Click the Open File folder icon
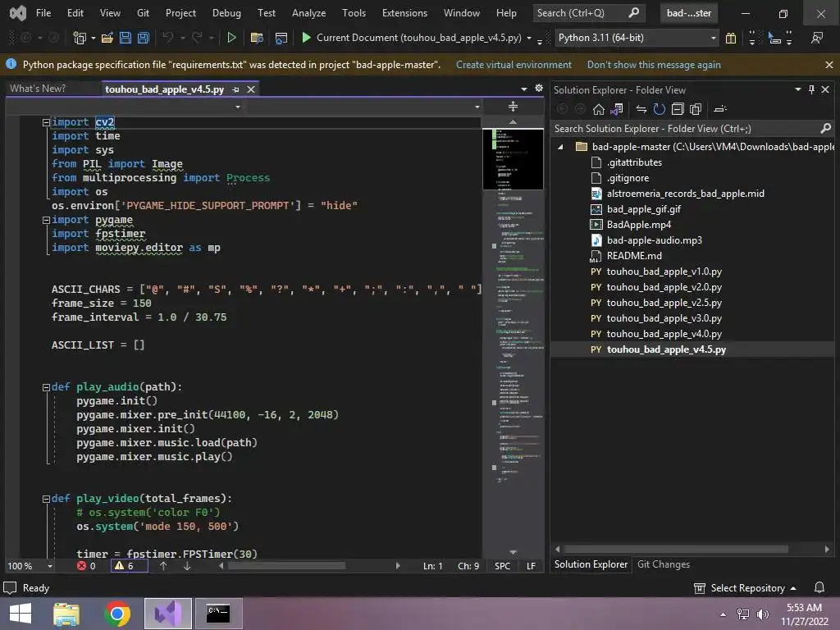The height and width of the screenshot is (630, 840). (x=107, y=38)
